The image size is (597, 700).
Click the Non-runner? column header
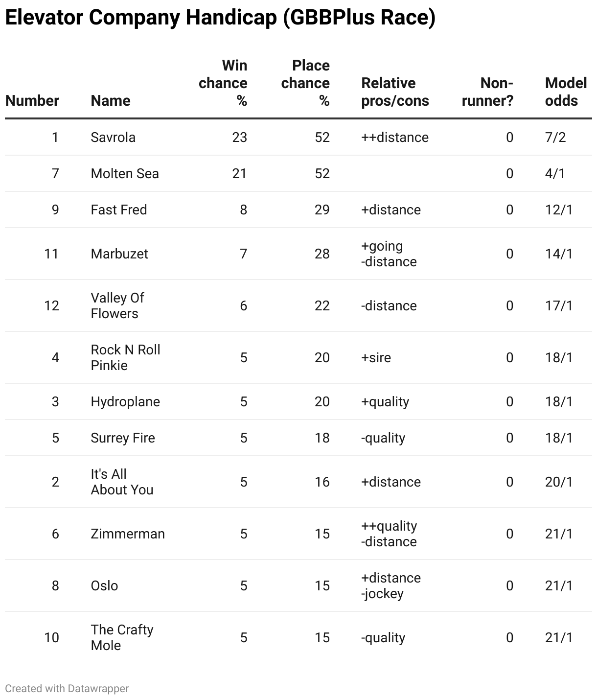pos(487,92)
